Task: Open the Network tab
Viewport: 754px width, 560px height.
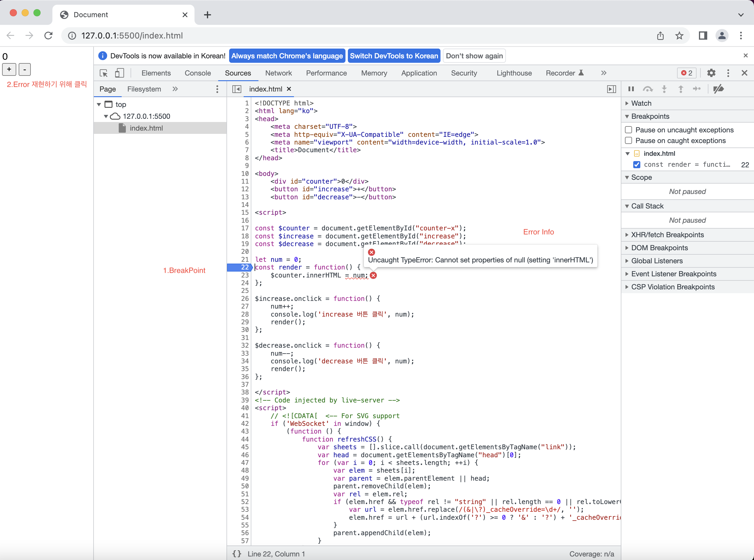Action: pyautogui.click(x=278, y=73)
